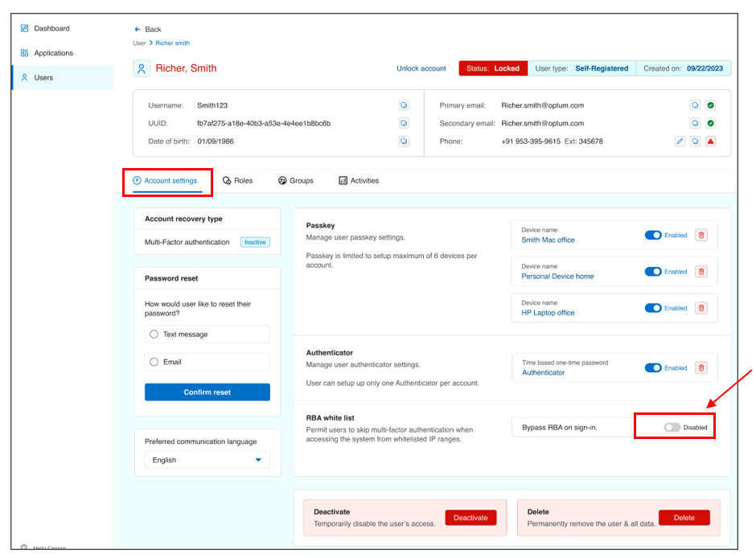Open Applications in the sidebar
The height and width of the screenshot is (558, 756).
pos(54,53)
